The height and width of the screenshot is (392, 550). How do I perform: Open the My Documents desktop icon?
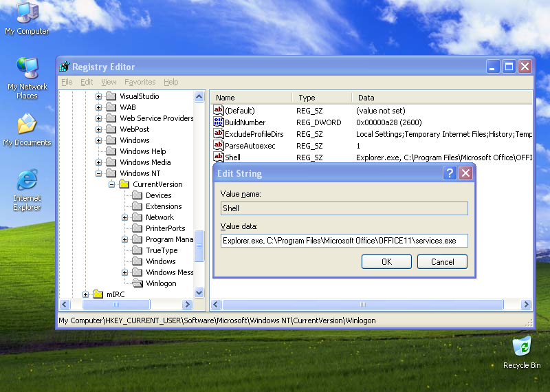pyautogui.click(x=27, y=130)
